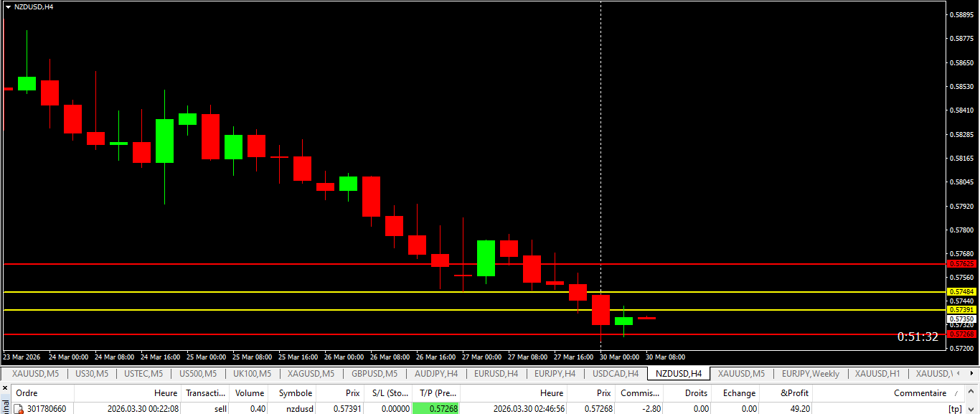Viewport: 980px width, 414px height.
Task: Switch to the US500,M5 chart tab
Action: click(x=198, y=374)
